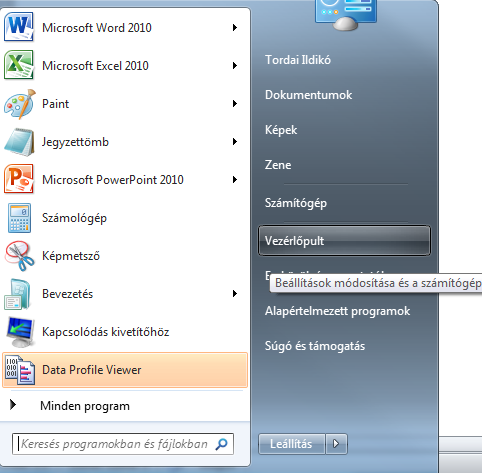Click the Microsoft Word 2010 icon
488x473 pixels.
19,27
